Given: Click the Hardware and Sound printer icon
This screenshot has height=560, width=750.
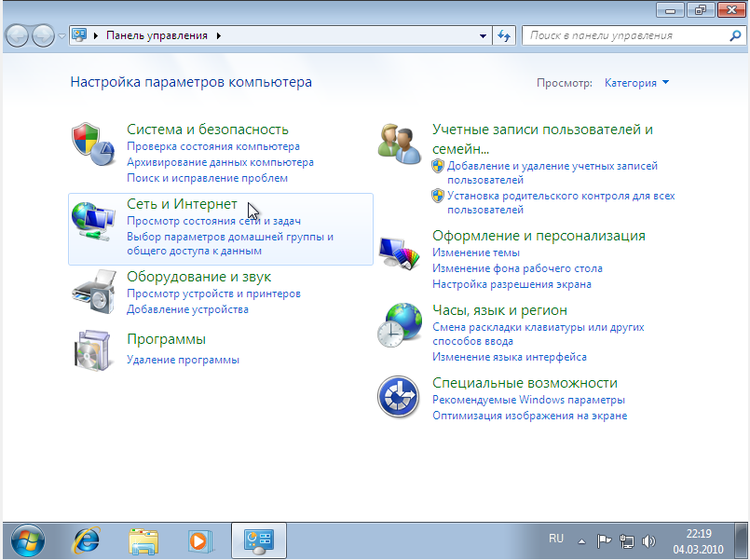Looking at the screenshot, I should 93,293.
